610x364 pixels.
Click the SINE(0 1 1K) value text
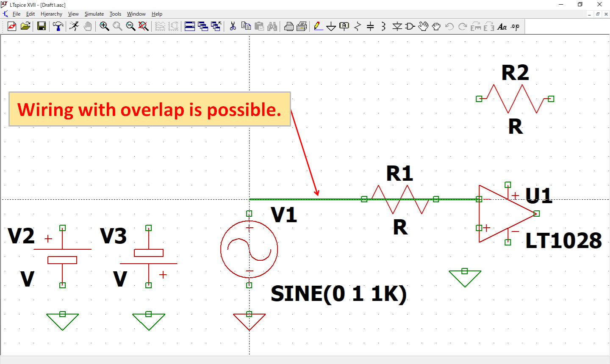[x=338, y=293]
